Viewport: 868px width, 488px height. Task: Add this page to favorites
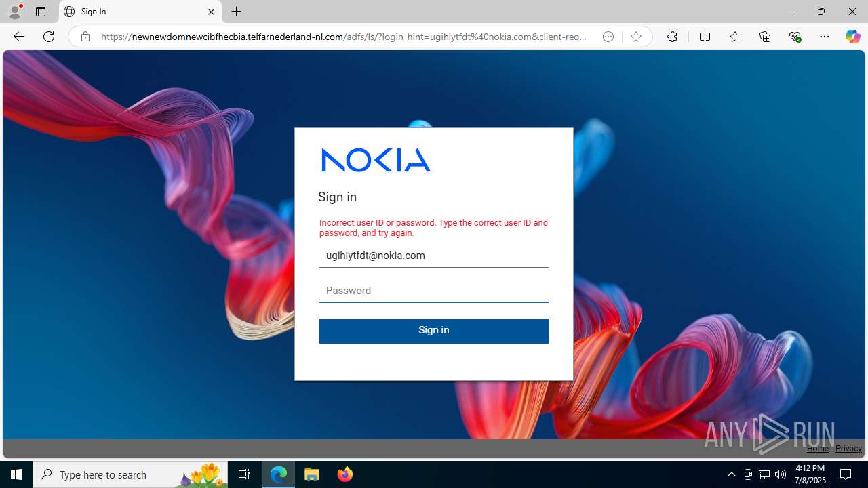coord(636,37)
